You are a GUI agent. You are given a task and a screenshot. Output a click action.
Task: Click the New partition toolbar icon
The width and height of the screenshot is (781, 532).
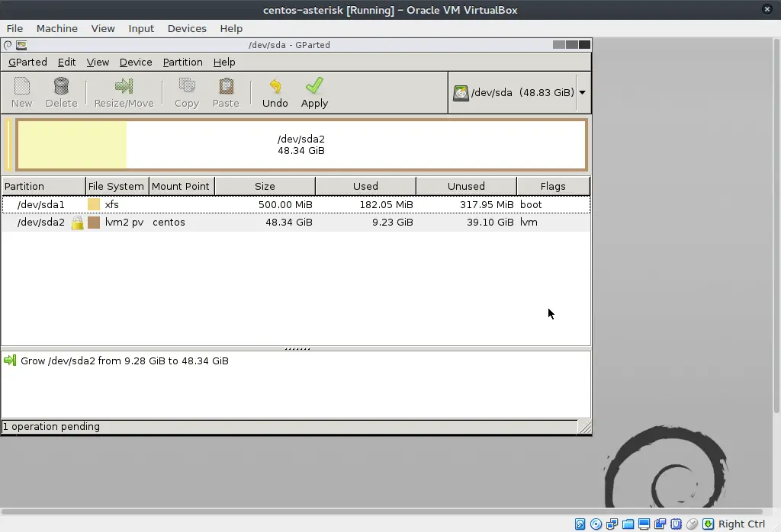(22, 87)
